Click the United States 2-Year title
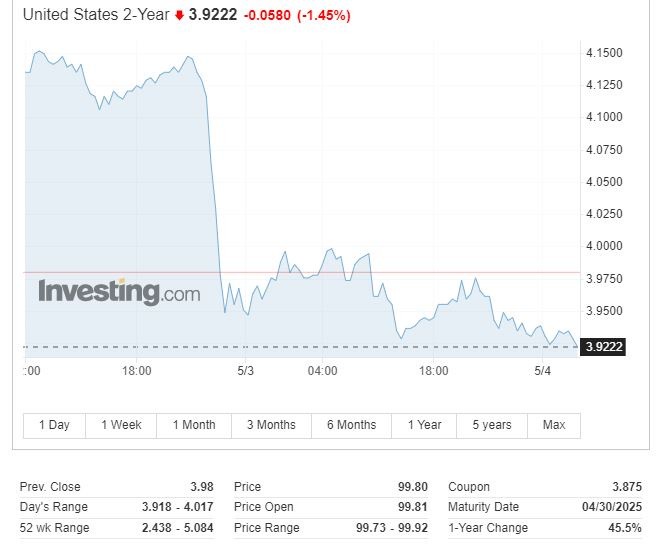Image resolution: width=665 pixels, height=546 pixels. (96, 15)
